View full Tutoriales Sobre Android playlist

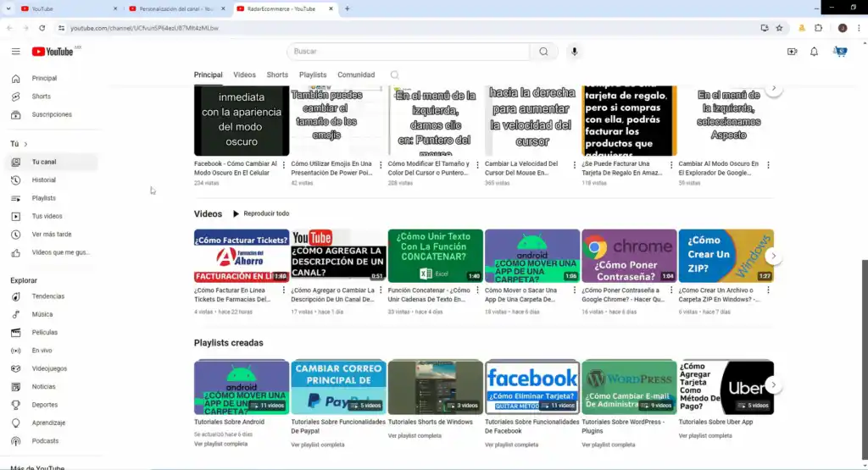220,444
